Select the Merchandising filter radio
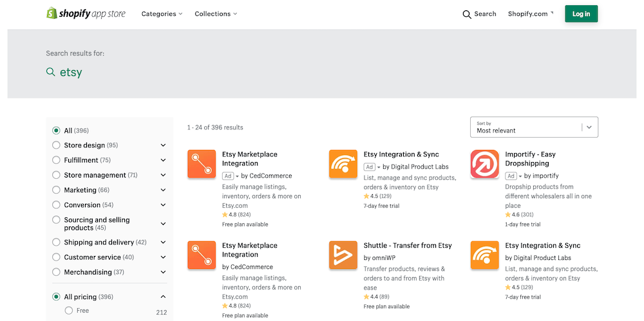Viewport: 644px width, 321px height. coord(56,271)
